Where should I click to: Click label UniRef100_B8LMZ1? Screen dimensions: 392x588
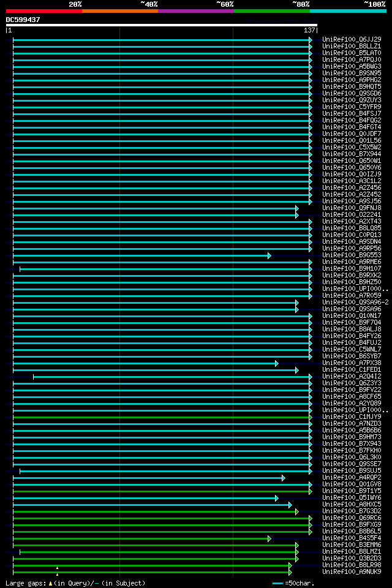(352, 552)
